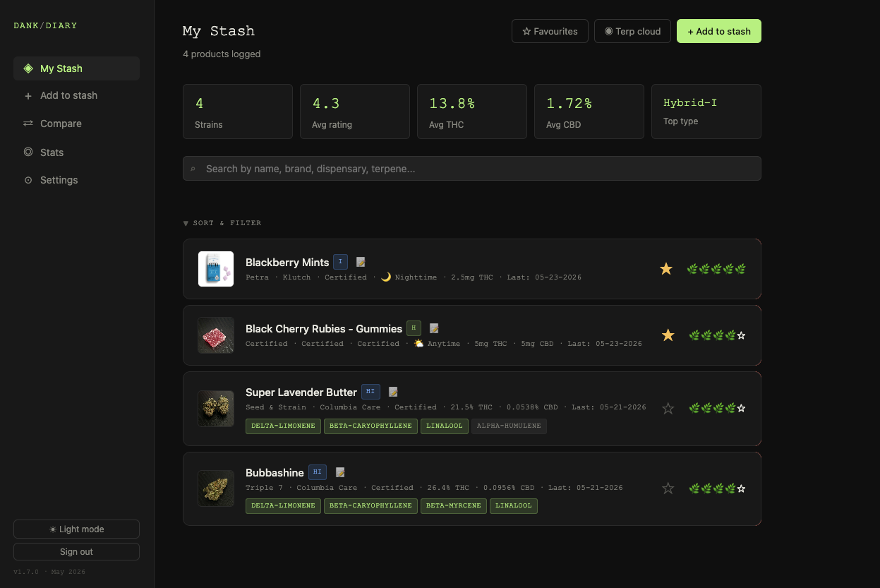Click the Anytime sun-cloud icon
Viewport: 880px width, 588px height.
(x=419, y=344)
